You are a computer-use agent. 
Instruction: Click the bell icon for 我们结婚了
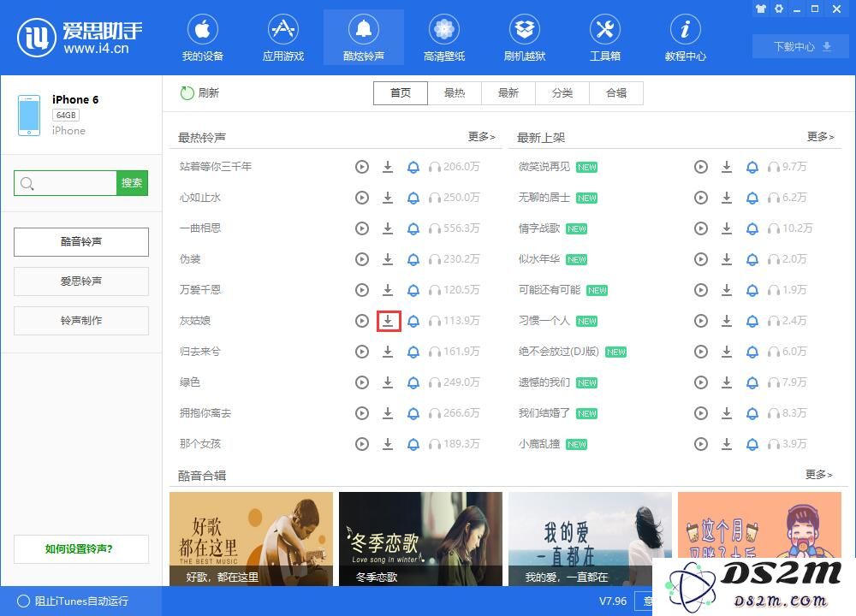tap(752, 413)
